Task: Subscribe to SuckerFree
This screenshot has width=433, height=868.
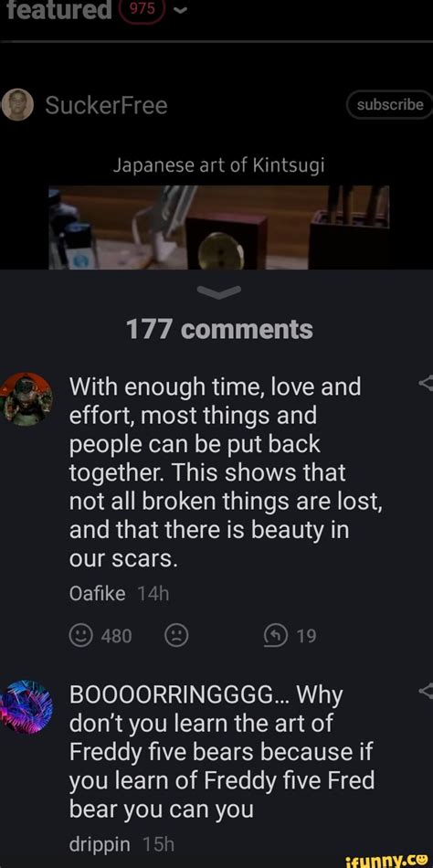Action: point(389,105)
